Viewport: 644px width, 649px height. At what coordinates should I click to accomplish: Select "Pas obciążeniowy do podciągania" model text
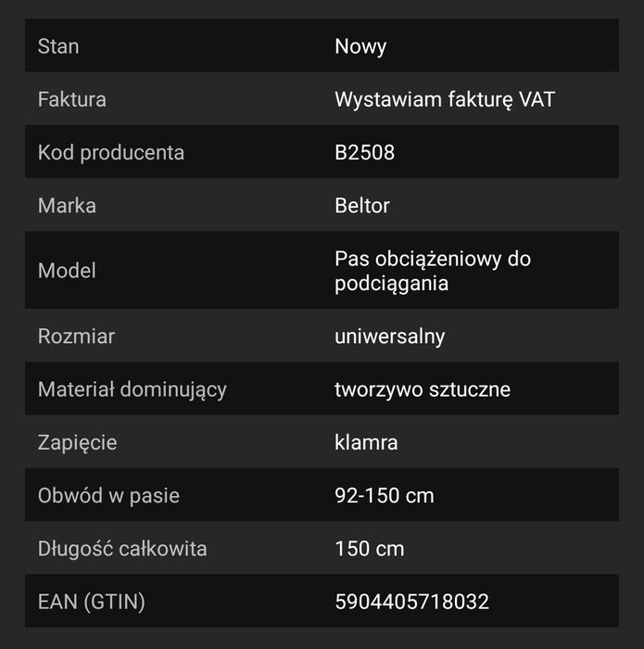(x=433, y=271)
